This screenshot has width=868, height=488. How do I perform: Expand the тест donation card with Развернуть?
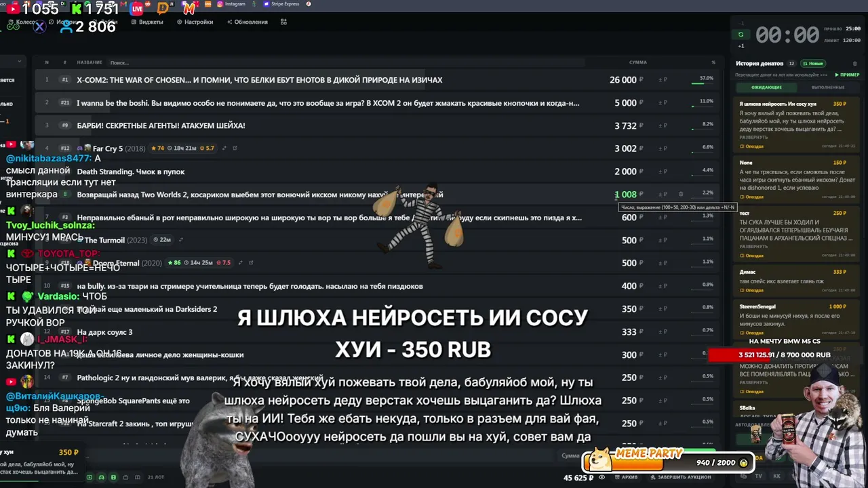click(x=753, y=247)
